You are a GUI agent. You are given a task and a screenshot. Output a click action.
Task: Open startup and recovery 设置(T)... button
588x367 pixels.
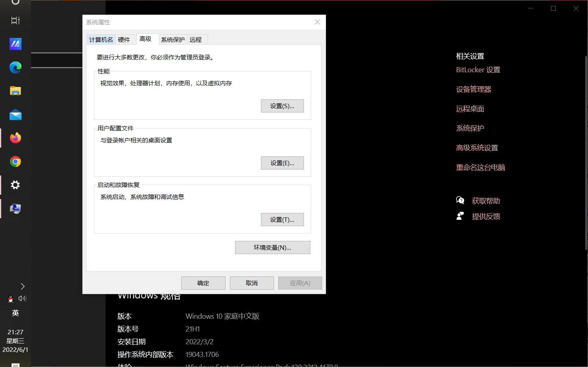[282, 220]
